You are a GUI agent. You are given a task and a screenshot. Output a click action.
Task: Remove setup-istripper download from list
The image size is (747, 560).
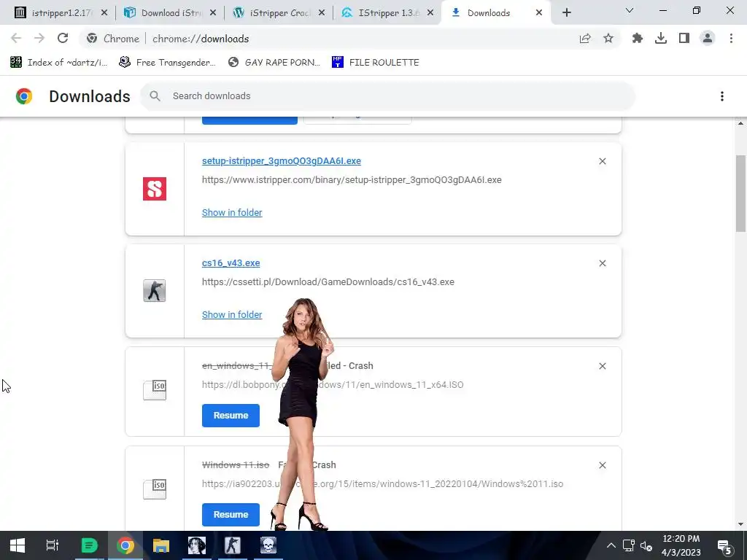point(602,161)
